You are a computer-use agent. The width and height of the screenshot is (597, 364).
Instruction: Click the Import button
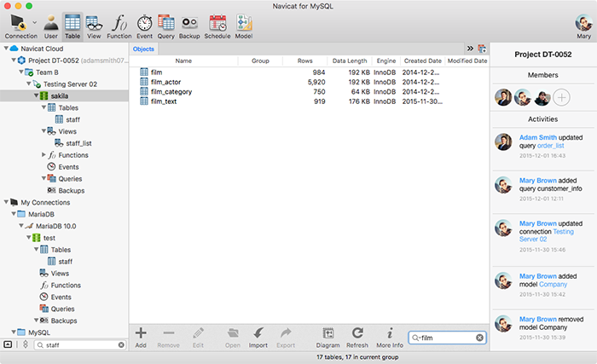coord(258,338)
